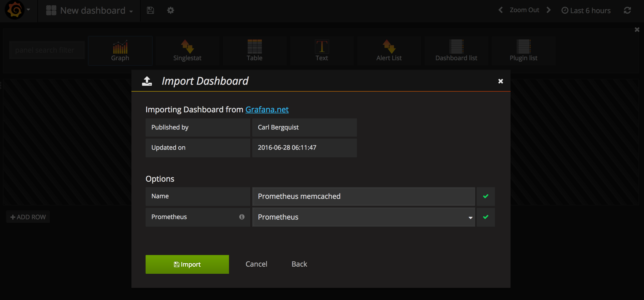Click the Prometheus datasource green checkmark
The width and height of the screenshot is (644, 300).
[x=486, y=217]
